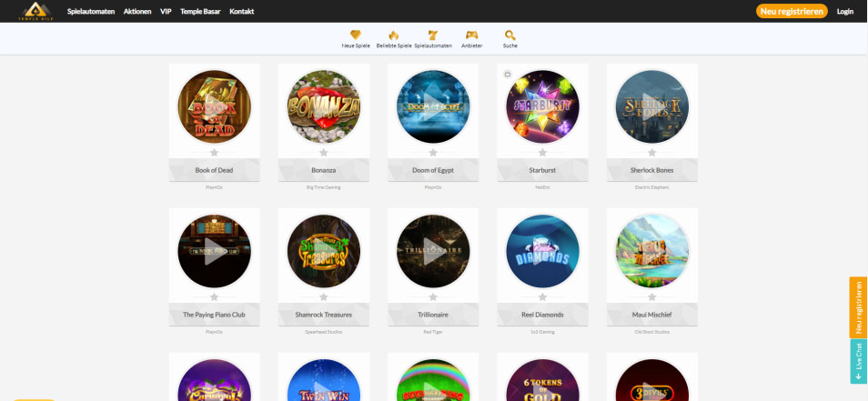The height and width of the screenshot is (401, 868).
Task: Click the Trillionaire title label
Action: pyautogui.click(x=433, y=315)
